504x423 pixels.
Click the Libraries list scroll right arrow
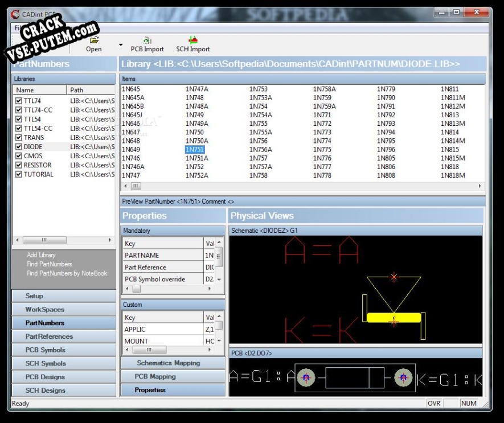[110, 240]
